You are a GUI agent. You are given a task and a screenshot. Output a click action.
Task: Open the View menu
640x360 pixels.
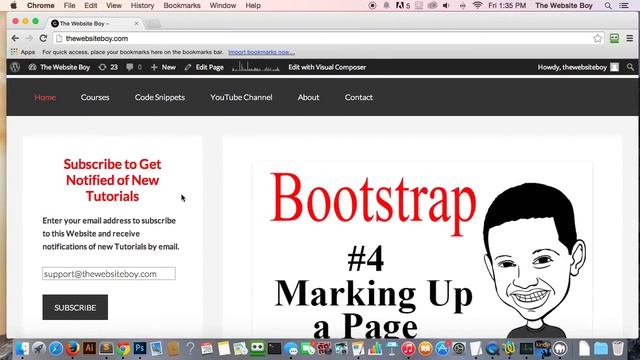coord(114,5)
